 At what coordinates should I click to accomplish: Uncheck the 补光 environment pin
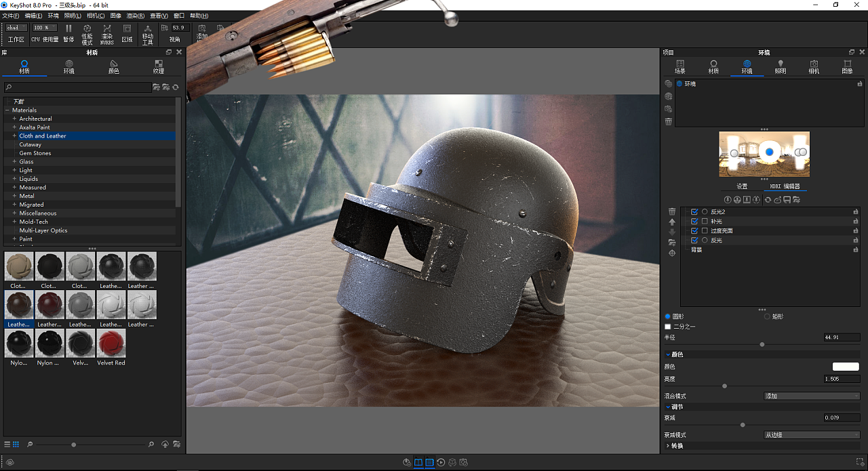click(x=694, y=221)
